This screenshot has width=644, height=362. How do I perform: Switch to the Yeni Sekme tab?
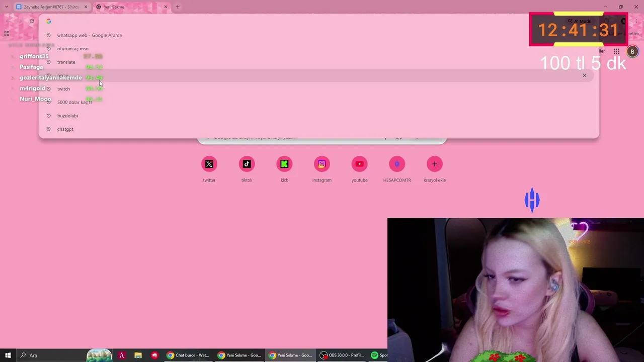132,7
